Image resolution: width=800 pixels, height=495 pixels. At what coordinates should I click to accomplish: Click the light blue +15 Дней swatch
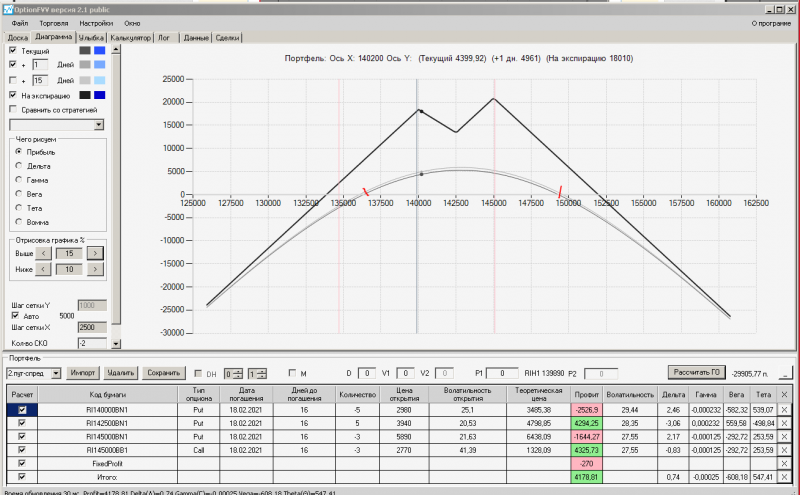(99, 80)
